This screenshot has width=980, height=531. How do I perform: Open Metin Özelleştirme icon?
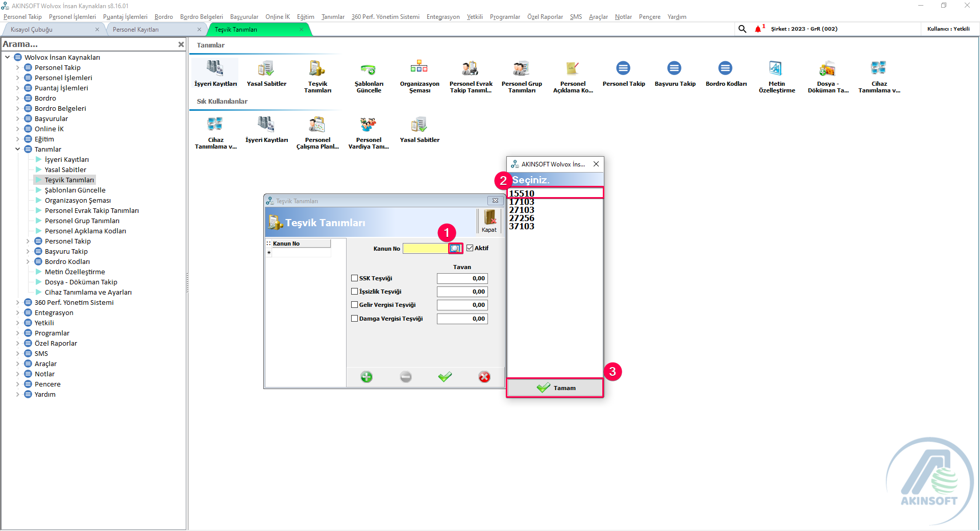[x=776, y=76]
